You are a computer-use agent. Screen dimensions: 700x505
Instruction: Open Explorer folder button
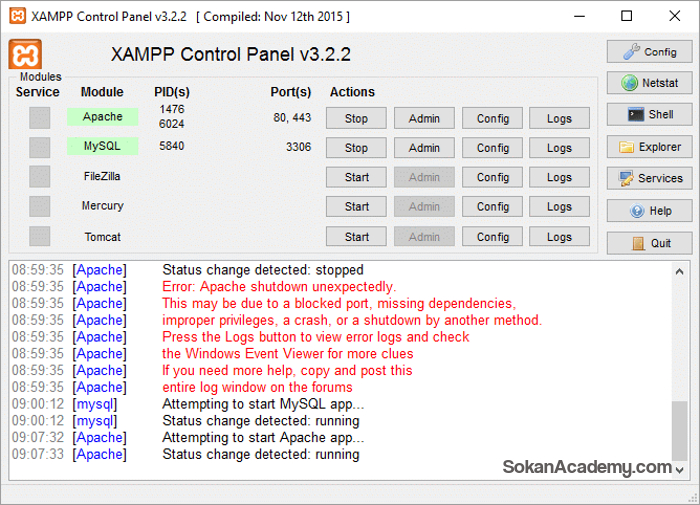click(x=649, y=146)
